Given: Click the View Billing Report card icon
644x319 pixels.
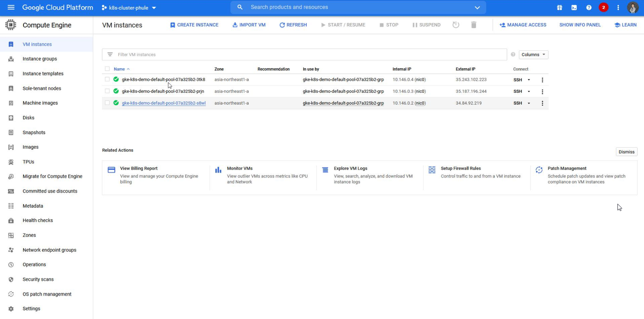Looking at the screenshot, I should pos(112,170).
